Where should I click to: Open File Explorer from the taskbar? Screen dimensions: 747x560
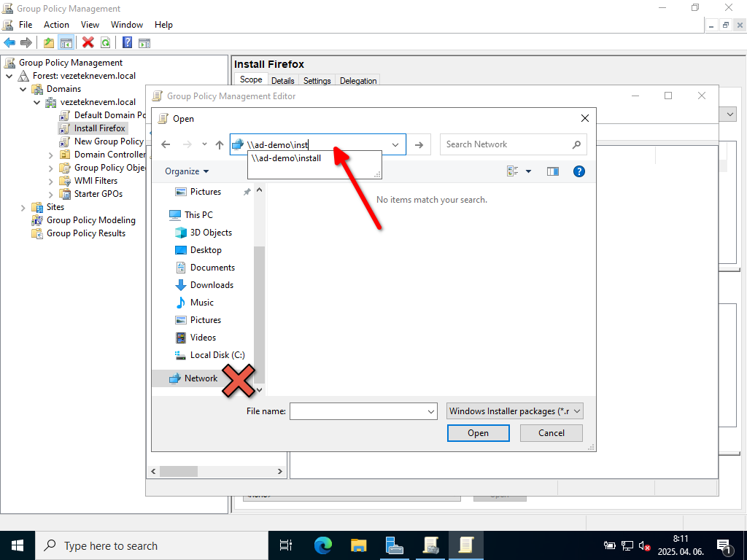pos(358,545)
